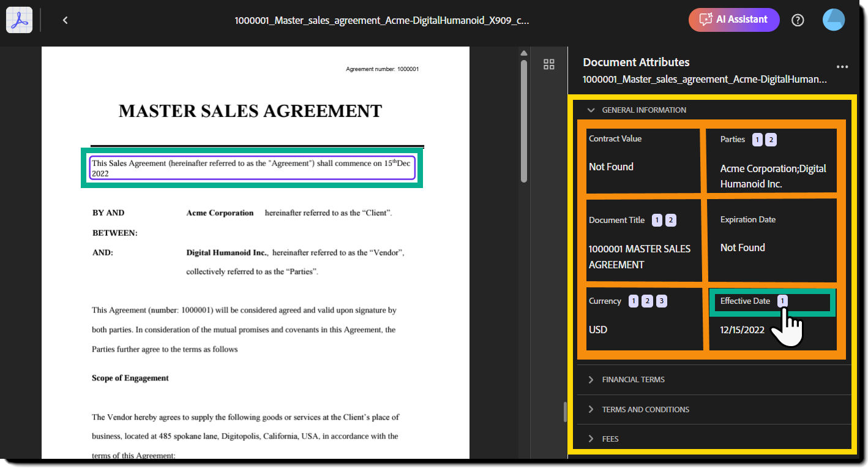The image size is (868, 468).
Task: Select the Contract Value attribute card
Action: tap(643, 160)
